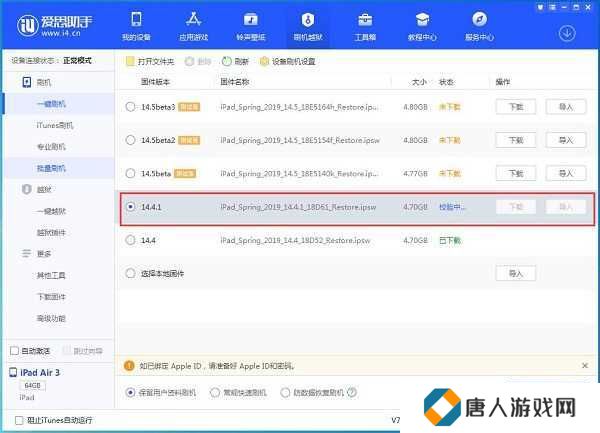Choose 常规快速刷机 option
600x433 pixels.
coord(215,392)
